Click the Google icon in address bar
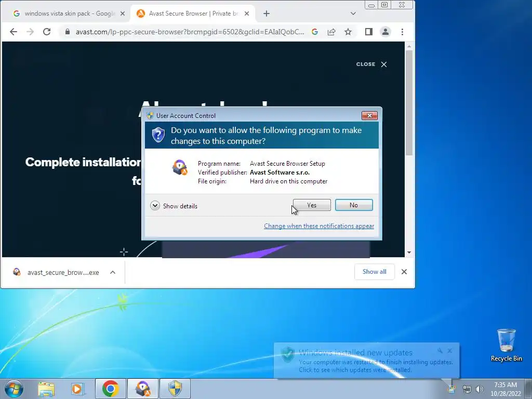The image size is (532, 399). pos(315,32)
